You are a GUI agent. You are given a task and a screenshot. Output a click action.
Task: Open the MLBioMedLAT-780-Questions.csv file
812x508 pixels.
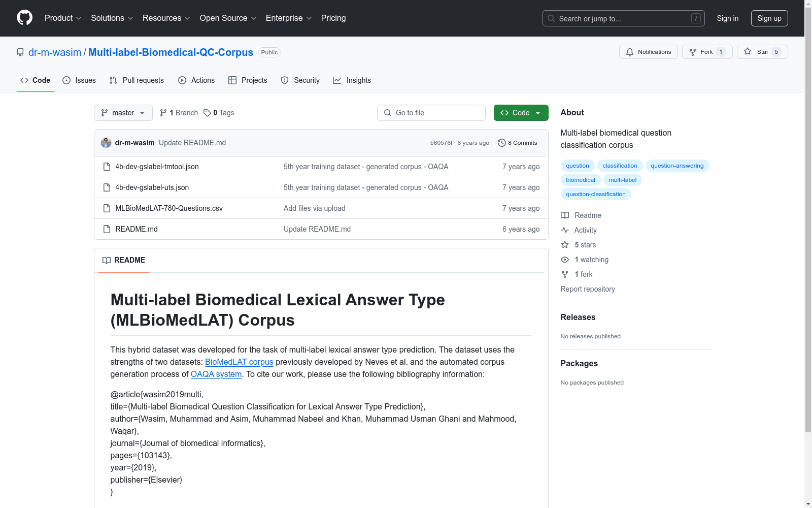click(x=169, y=208)
